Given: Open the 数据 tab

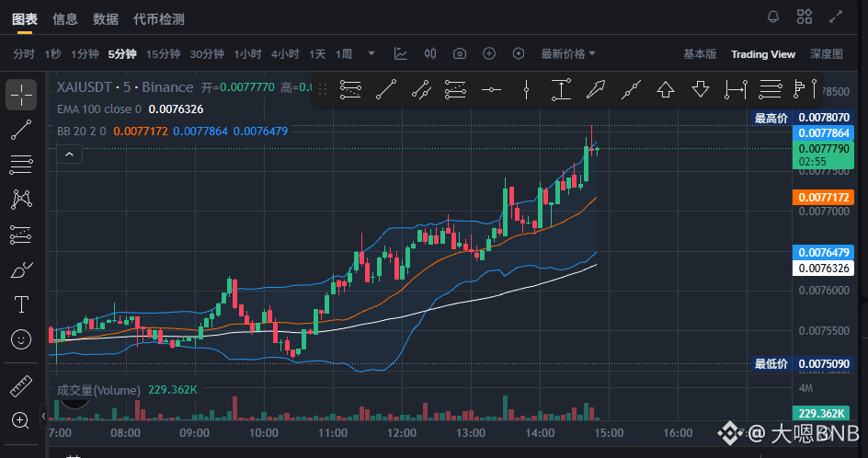Looking at the screenshot, I should (106, 19).
